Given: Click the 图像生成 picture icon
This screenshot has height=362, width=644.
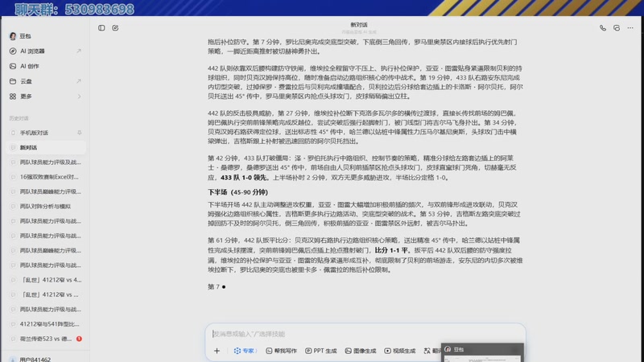Looking at the screenshot, I should (x=348, y=351).
